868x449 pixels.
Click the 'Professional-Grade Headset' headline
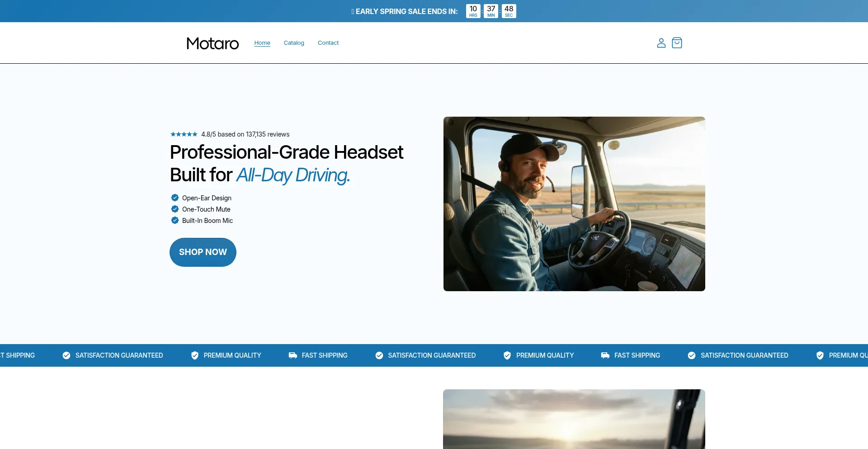(x=287, y=152)
